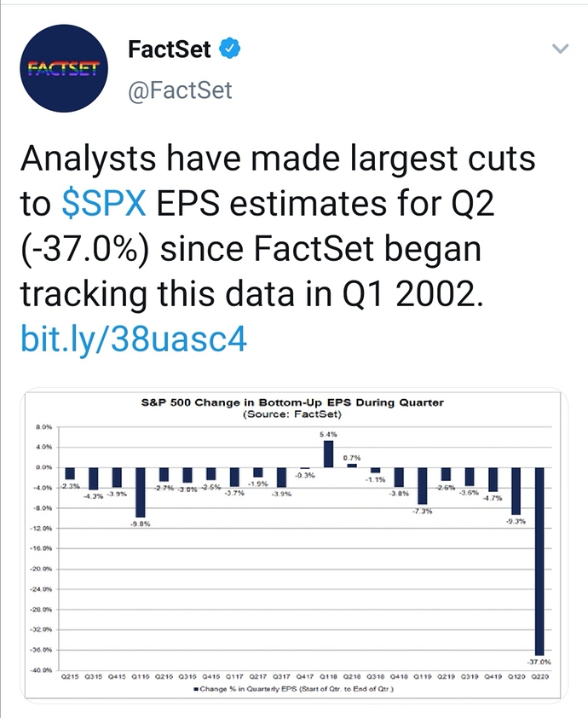Click the blue verified badge icon
Screen dimensions: 588x718
coord(230,49)
